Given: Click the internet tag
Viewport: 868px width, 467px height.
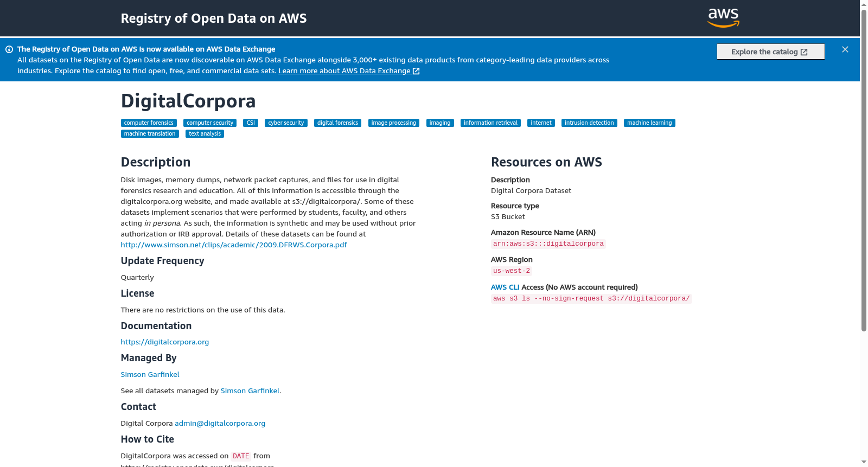Looking at the screenshot, I should 541,123.
